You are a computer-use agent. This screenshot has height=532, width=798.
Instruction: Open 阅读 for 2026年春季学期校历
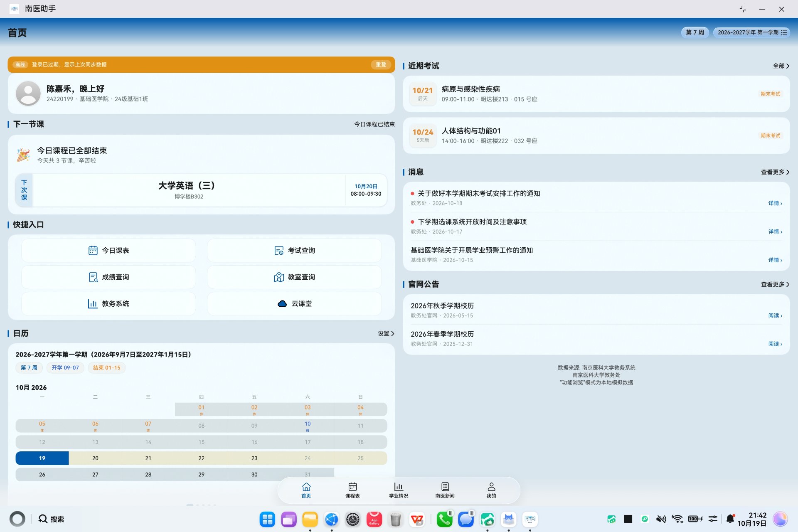click(775, 344)
